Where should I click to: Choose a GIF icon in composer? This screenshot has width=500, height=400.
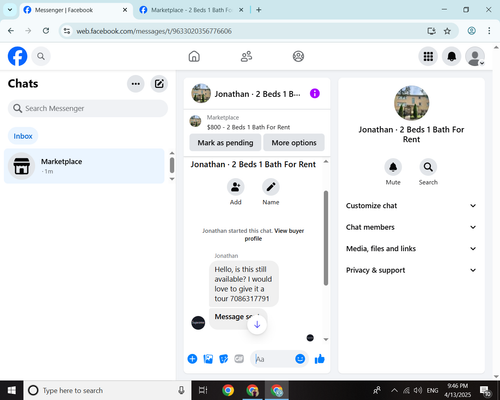point(239,359)
